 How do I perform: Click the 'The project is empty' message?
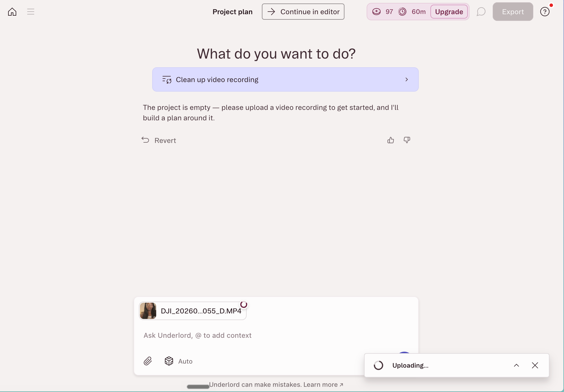point(271,113)
